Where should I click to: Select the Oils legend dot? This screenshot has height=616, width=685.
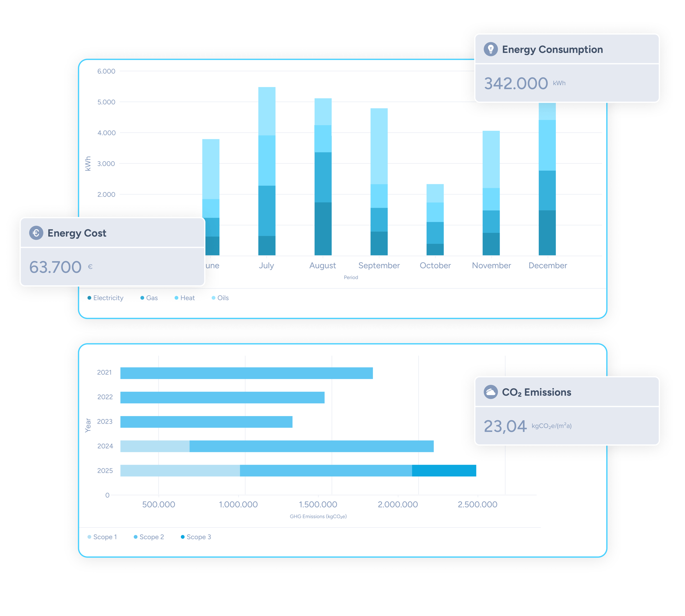point(213,298)
